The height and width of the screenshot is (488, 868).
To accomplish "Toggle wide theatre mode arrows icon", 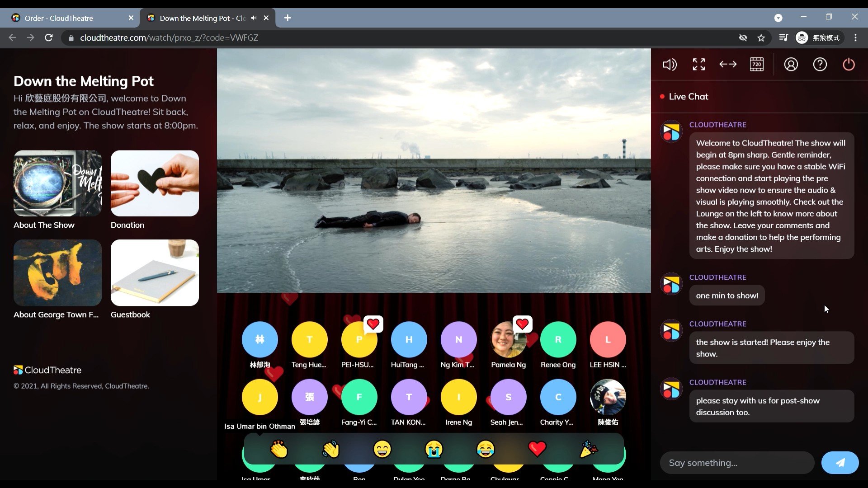I will [x=728, y=65].
